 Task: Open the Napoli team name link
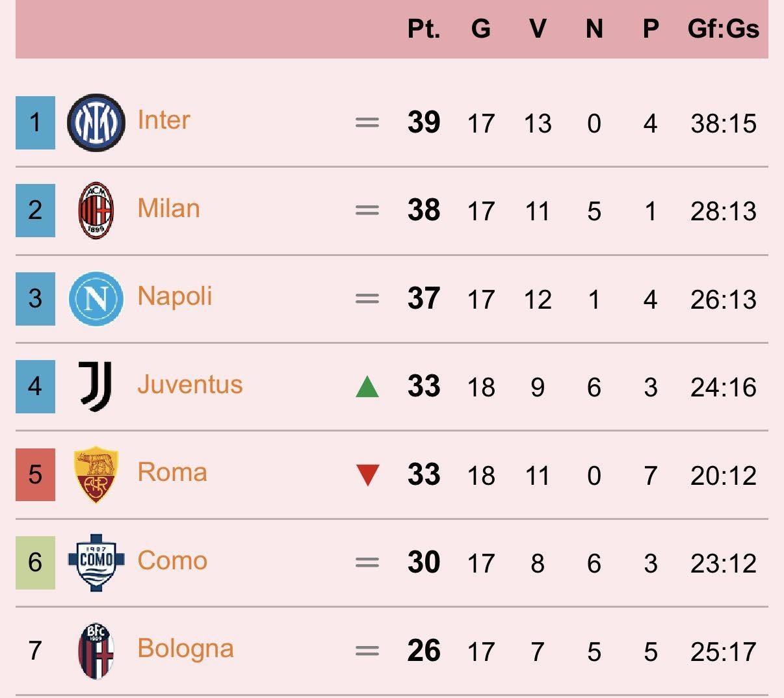(175, 296)
